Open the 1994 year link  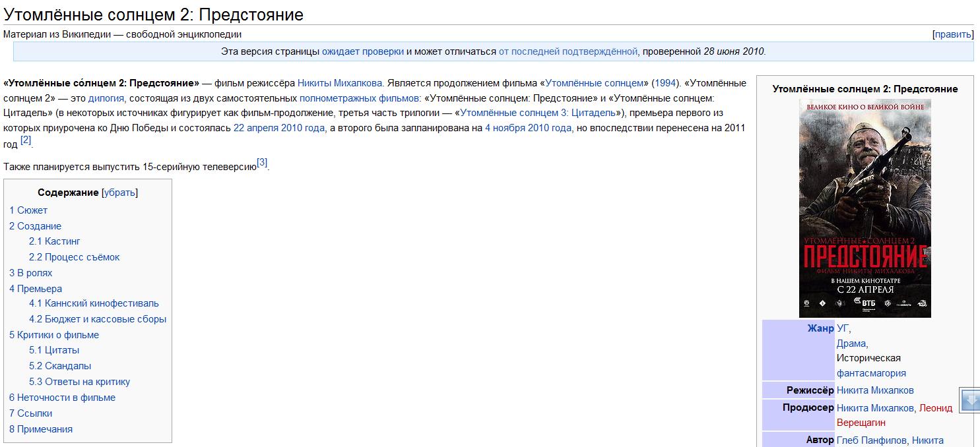[x=666, y=83]
